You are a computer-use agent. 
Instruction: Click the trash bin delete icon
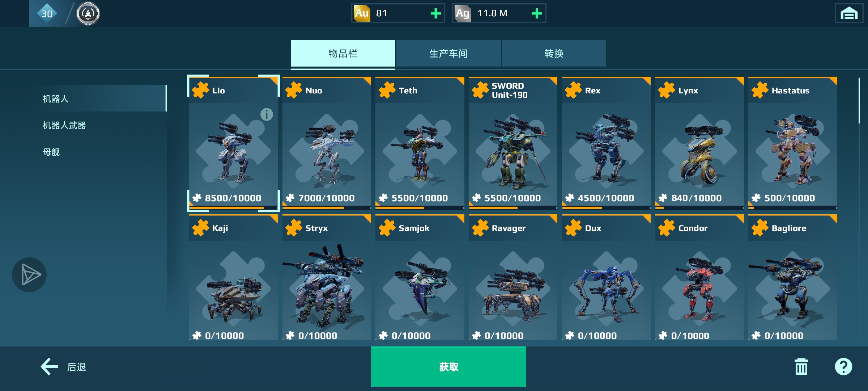click(801, 367)
